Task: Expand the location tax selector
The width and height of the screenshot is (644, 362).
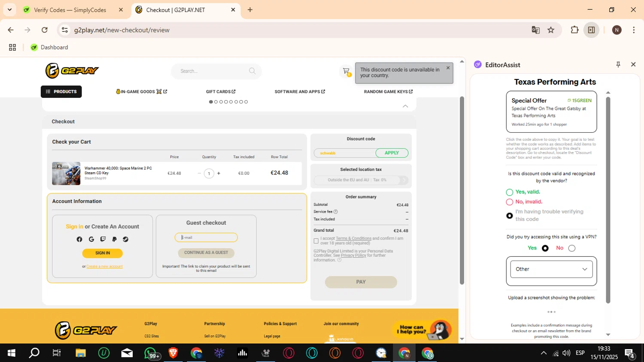Action: coord(361,180)
